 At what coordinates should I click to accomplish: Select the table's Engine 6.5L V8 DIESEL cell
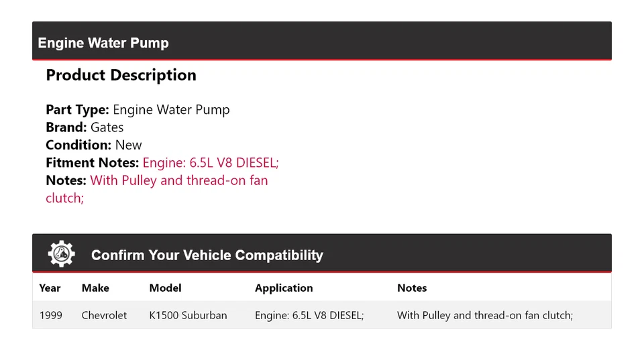coord(309,315)
